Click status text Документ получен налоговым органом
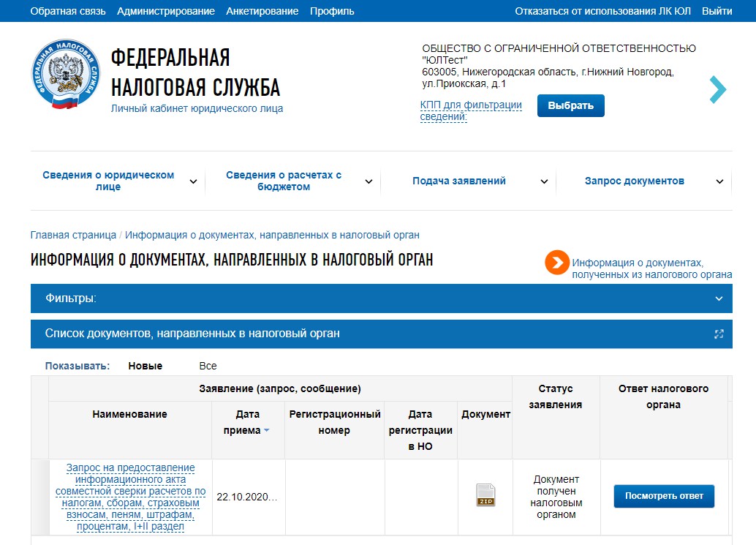The width and height of the screenshot is (756, 545). coord(556,497)
